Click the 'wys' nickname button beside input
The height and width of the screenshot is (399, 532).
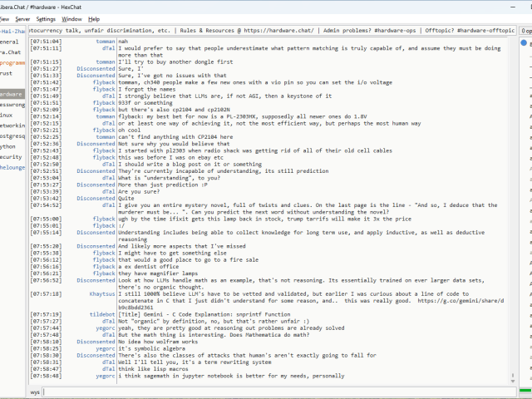(36, 392)
